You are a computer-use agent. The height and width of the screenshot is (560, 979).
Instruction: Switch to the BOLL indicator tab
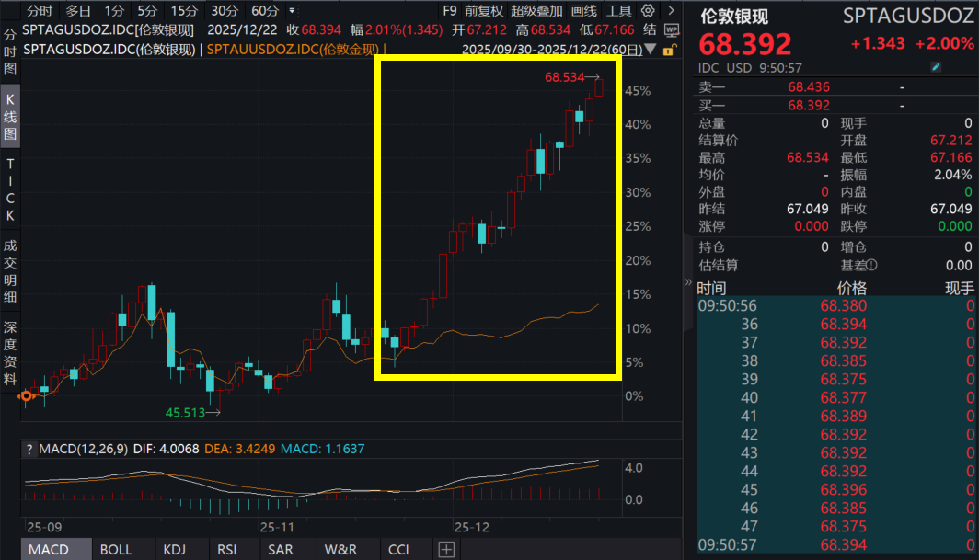click(x=116, y=550)
